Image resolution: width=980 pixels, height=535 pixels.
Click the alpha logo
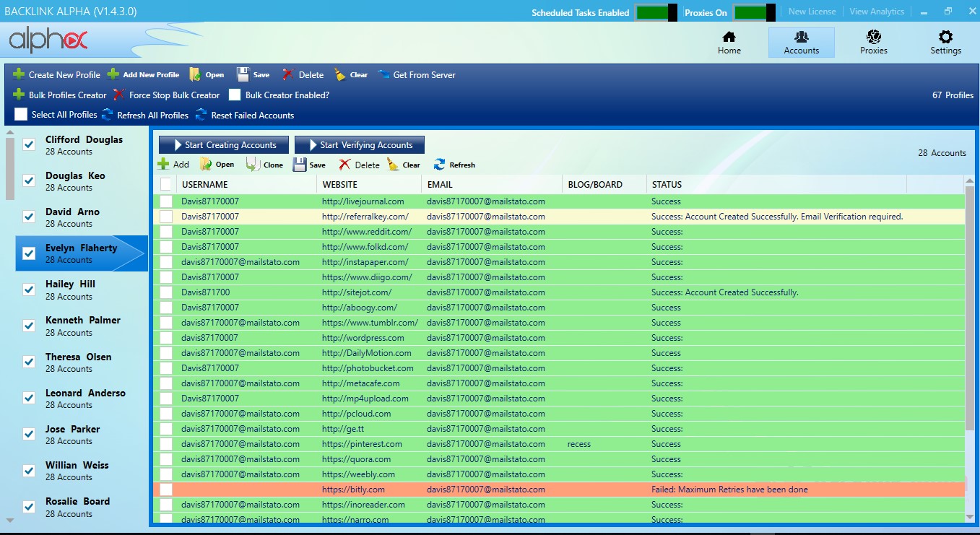(x=48, y=40)
